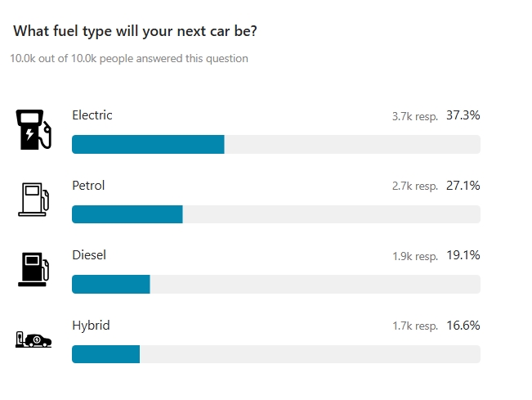The width and height of the screenshot is (532, 400).
Task: Click the 37.3% Electric percentage
Action: click(463, 115)
